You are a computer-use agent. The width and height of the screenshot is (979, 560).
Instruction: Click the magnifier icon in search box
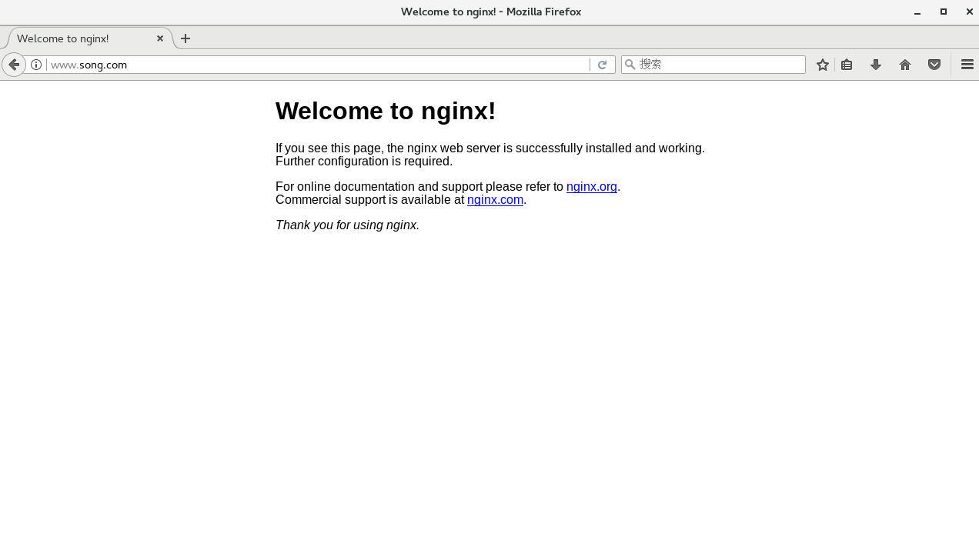click(x=630, y=65)
